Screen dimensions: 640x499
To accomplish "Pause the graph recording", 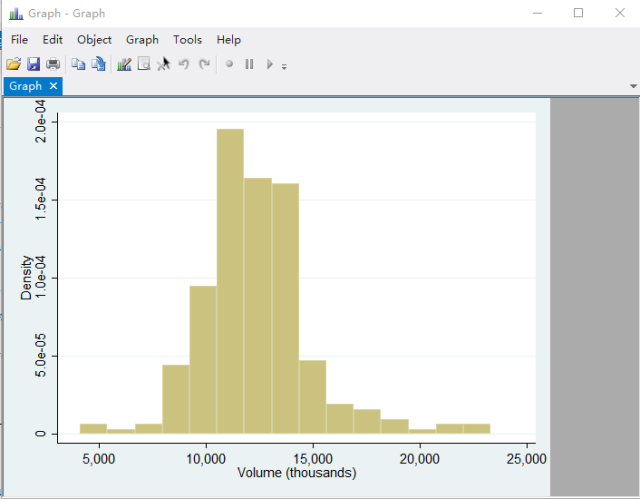I will (x=249, y=64).
